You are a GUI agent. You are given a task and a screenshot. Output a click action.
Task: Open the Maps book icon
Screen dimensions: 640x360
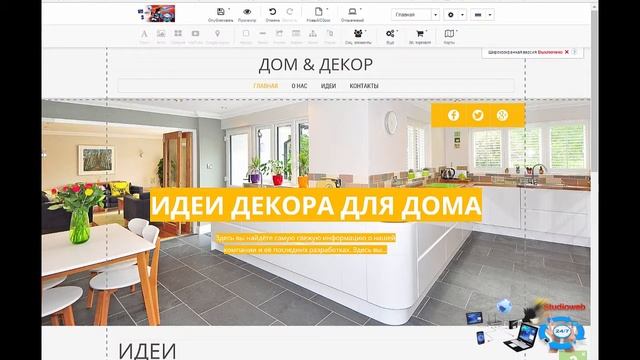coord(449,33)
